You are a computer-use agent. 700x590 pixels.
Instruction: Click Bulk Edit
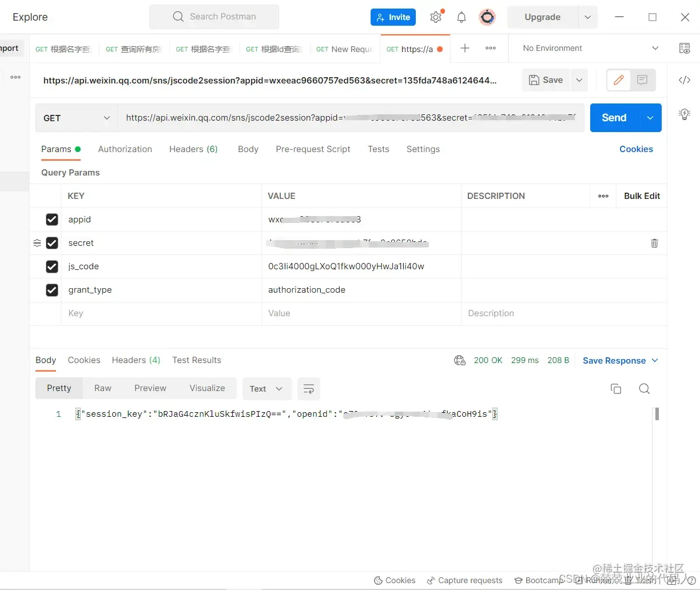click(x=642, y=196)
